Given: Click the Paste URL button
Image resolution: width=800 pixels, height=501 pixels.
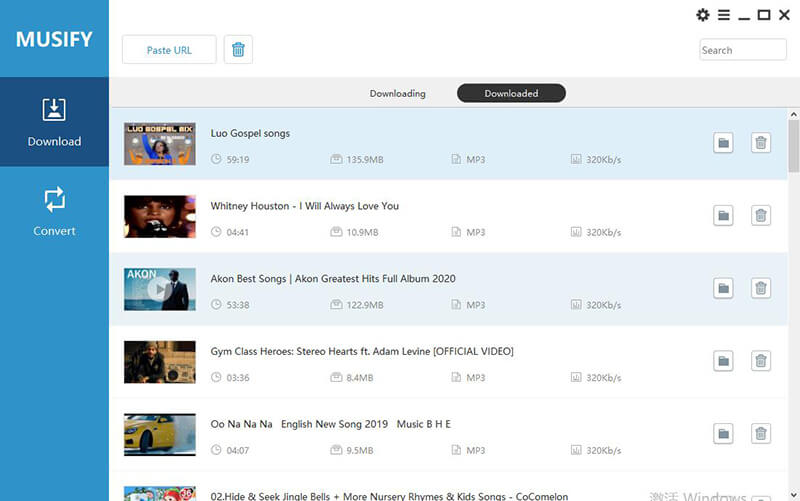Looking at the screenshot, I should pyautogui.click(x=169, y=49).
